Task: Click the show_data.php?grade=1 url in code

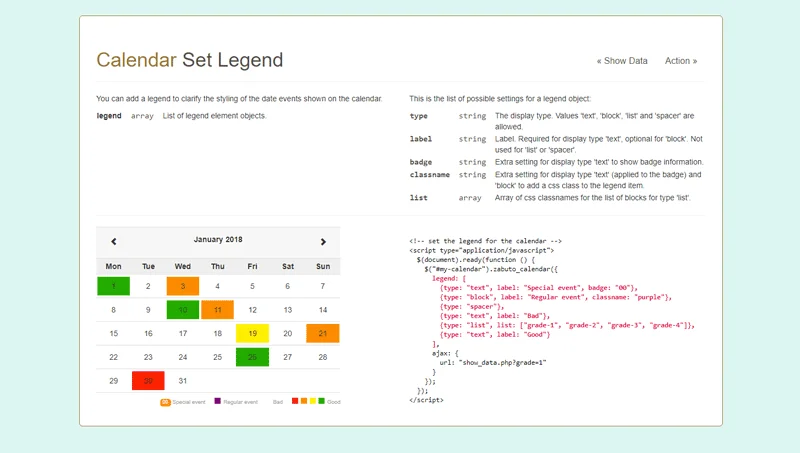Action: pos(502,363)
